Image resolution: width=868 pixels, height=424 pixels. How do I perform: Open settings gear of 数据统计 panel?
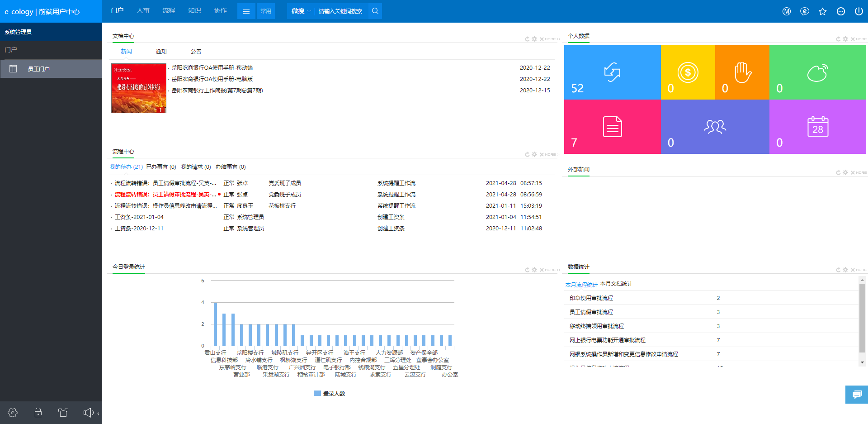[x=845, y=270]
